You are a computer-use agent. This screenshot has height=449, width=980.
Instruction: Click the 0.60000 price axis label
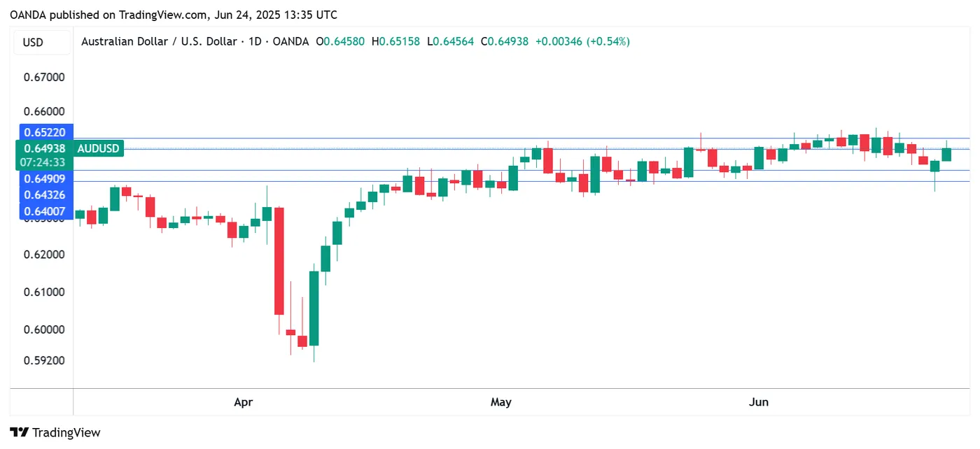tap(45, 330)
